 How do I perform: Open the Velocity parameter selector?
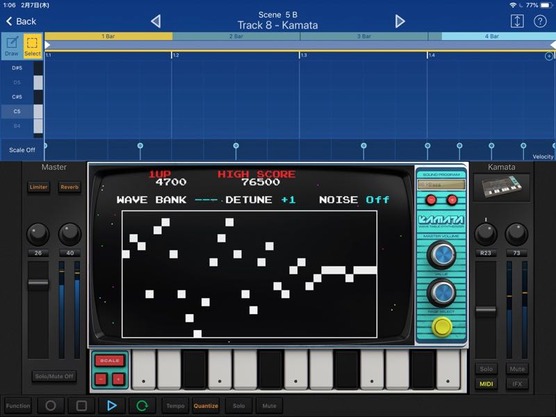coord(543,156)
